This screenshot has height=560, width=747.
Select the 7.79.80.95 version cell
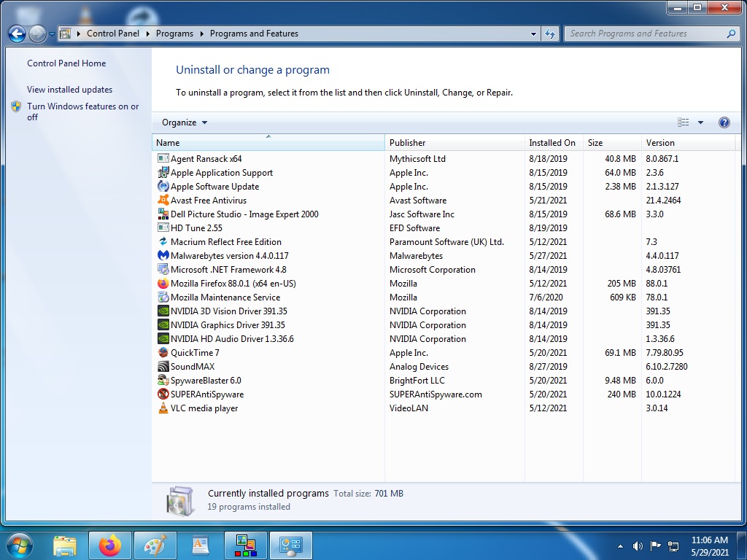point(664,352)
